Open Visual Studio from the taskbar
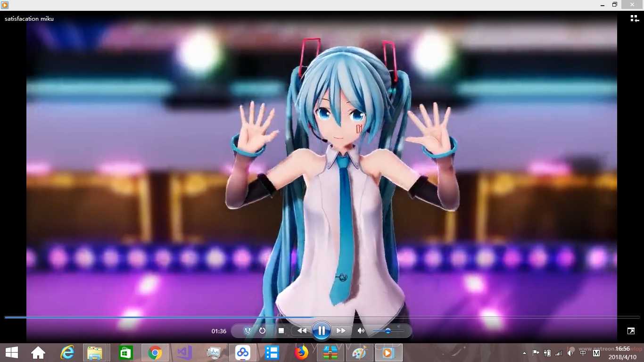This screenshot has width=644, height=362. 184,353
